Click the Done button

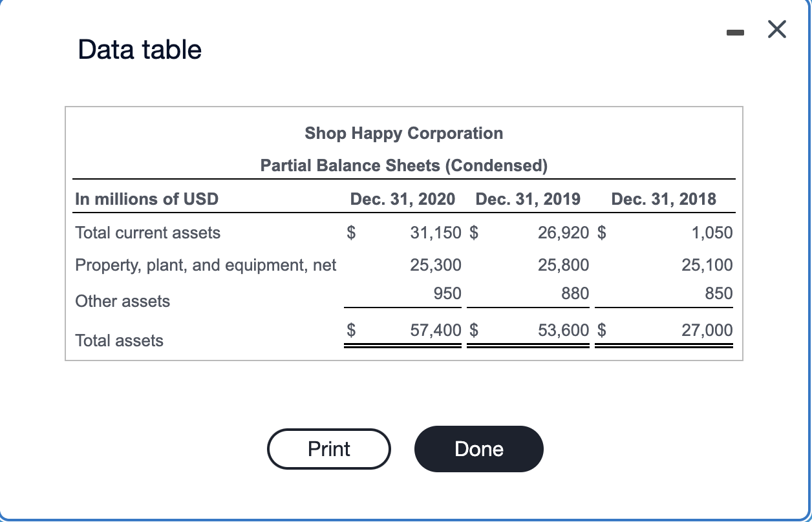point(478,448)
